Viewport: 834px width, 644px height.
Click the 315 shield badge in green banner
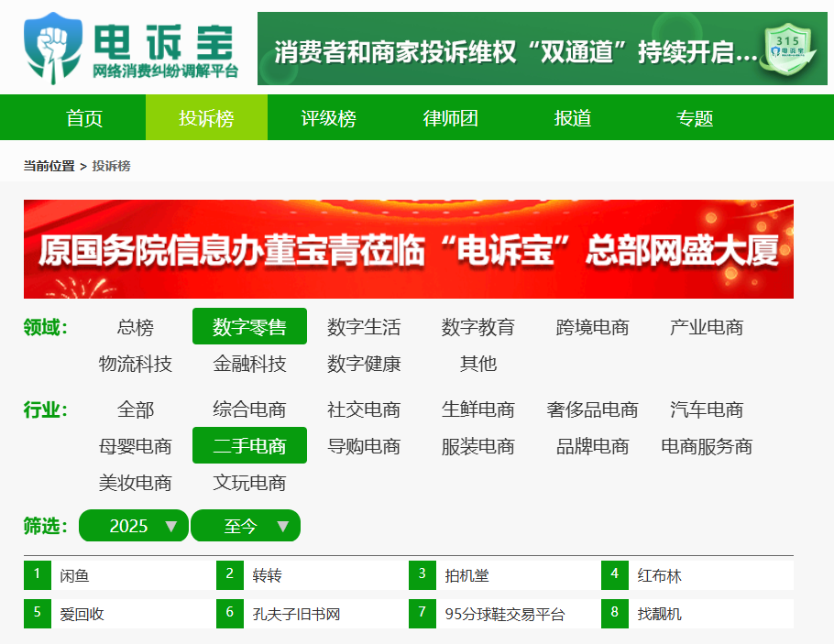tap(790, 49)
